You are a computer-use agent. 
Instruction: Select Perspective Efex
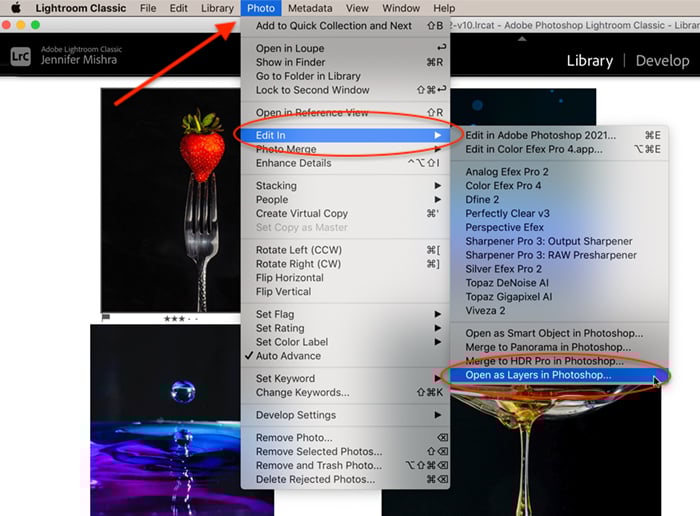point(559,227)
